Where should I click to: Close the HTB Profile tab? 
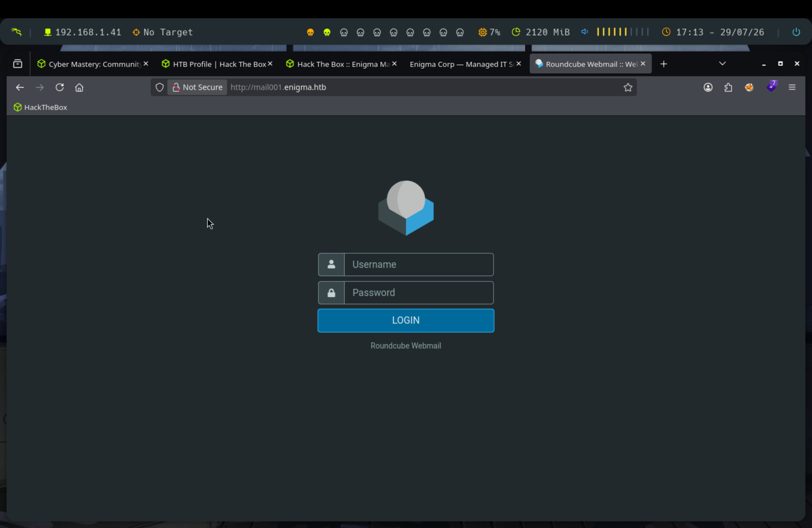coord(270,64)
